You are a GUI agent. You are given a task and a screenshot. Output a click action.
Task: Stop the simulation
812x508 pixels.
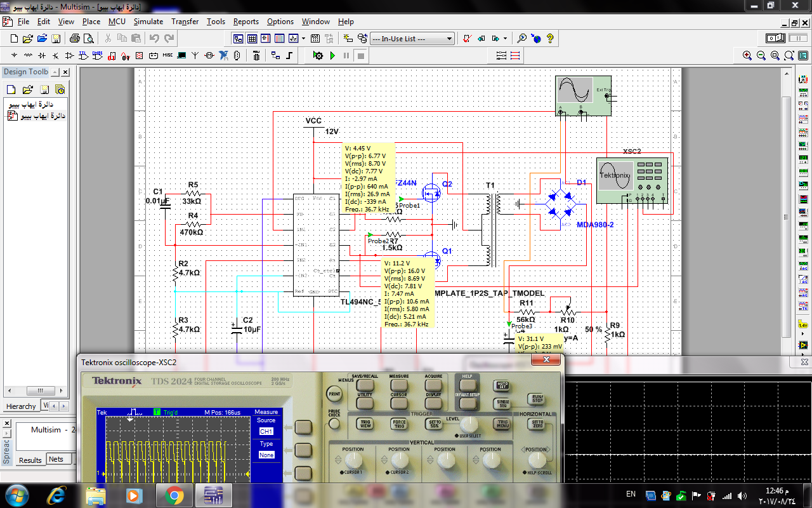tap(360, 55)
